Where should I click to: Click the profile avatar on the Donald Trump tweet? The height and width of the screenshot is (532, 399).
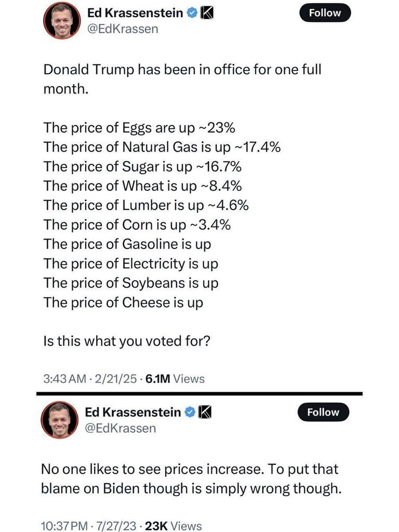pyautogui.click(x=62, y=20)
